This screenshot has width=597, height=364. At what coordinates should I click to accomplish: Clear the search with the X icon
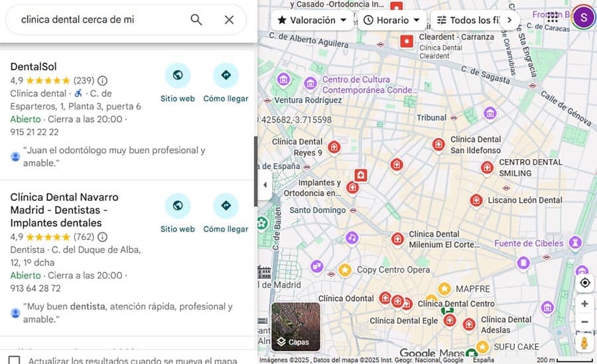click(230, 20)
